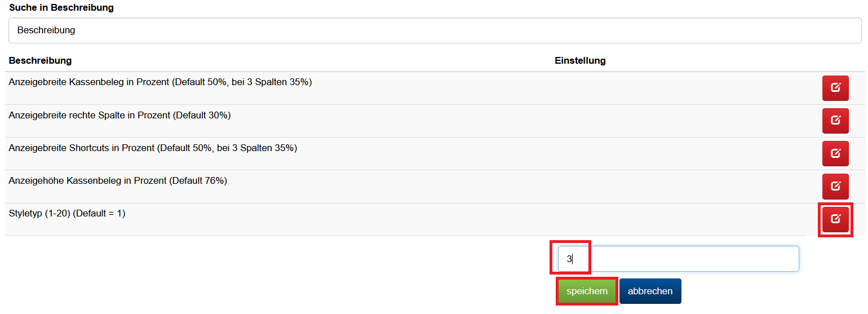Select the Anzeigebreite rechte Spalte description
Image resolution: width=868 pixels, height=314 pixels.
click(119, 115)
